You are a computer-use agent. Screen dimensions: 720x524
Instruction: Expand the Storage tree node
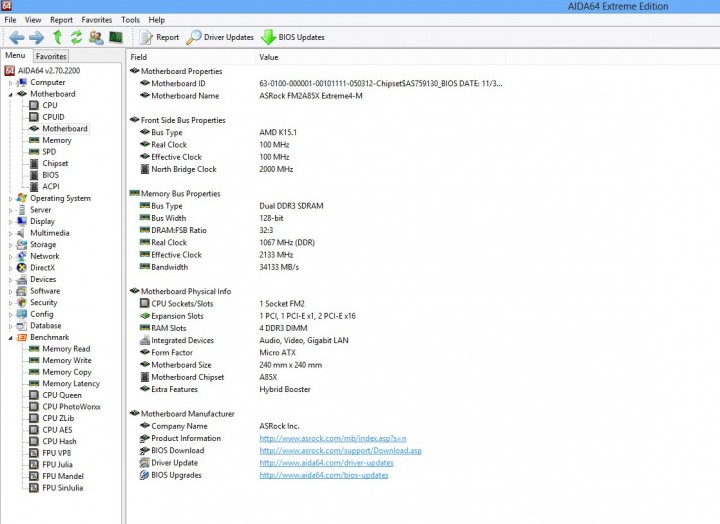pyautogui.click(x=10, y=245)
